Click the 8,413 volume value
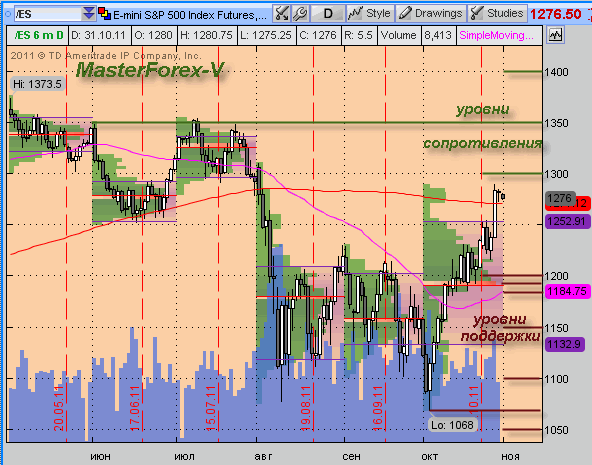592x465 pixels. [x=438, y=35]
